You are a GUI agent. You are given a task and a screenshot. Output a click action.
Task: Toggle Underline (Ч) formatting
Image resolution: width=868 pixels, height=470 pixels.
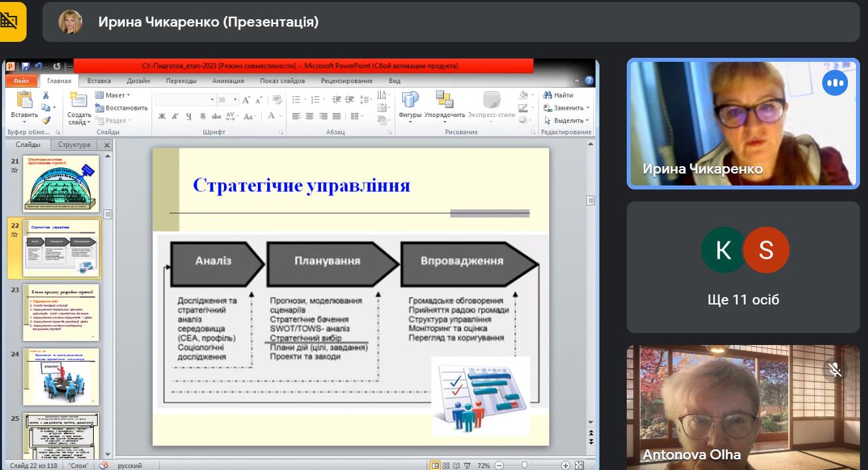pos(189,116)
